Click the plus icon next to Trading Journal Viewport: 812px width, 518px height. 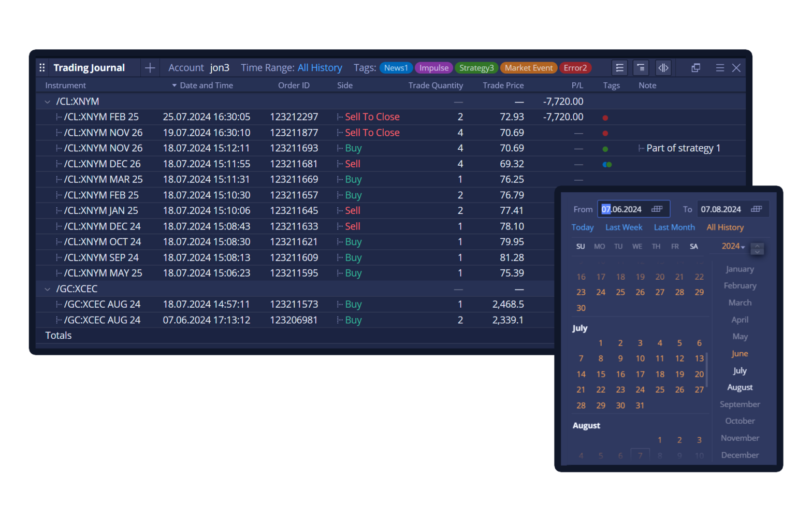(150, 68)
